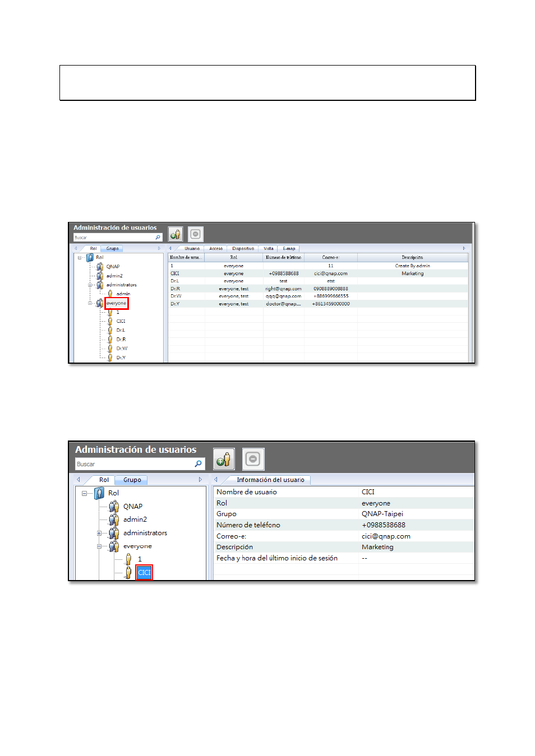Select user CICI label in the user-list tree
Viewport: 535px width, 756px height.
pos(121,321)
